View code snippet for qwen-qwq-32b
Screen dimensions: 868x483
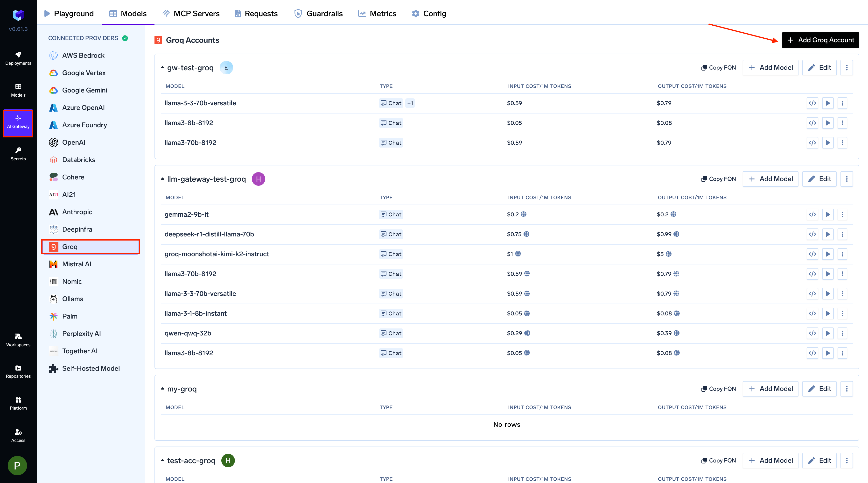pos(812,333)
